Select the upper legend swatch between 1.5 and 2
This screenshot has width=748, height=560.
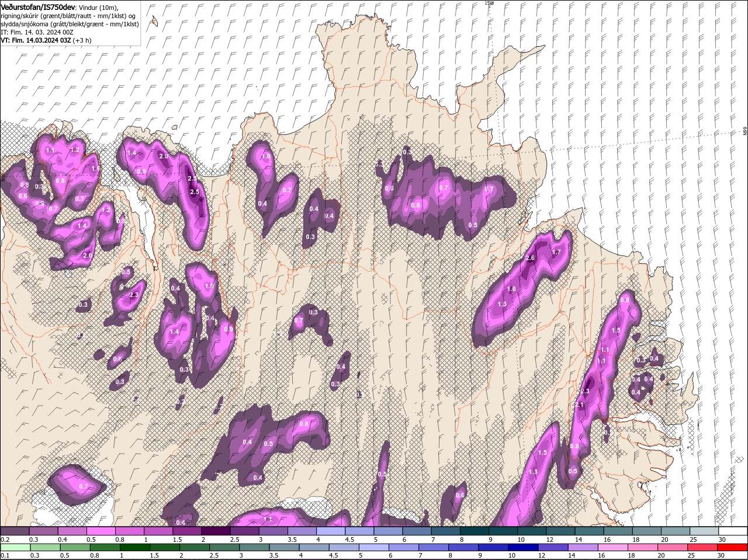[186, 531]
